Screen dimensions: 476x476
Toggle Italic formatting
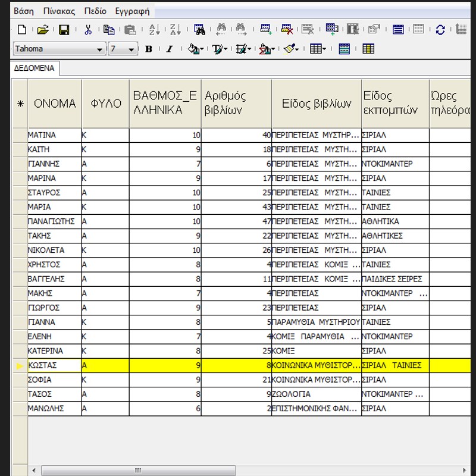pyautogui.click(x=170, y=49)
